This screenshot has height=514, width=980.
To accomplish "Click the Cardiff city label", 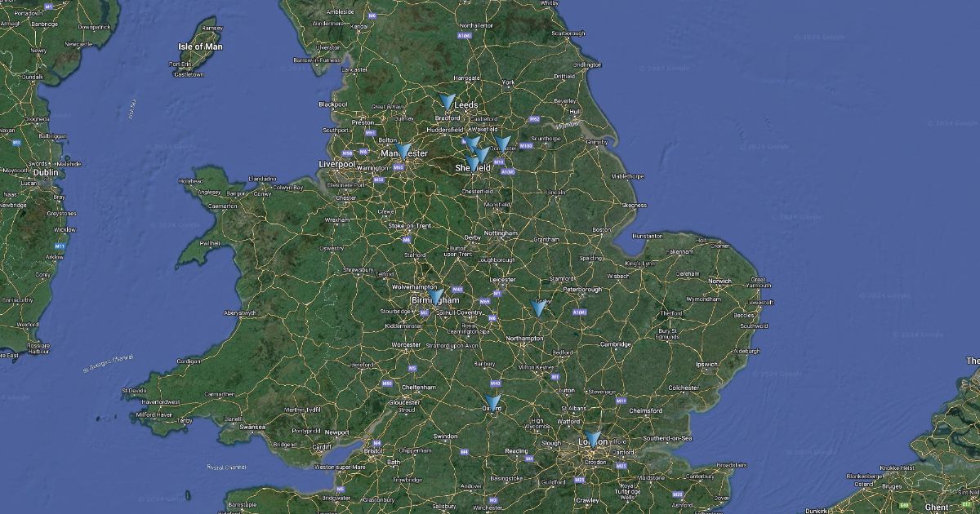I will [322, 446].
